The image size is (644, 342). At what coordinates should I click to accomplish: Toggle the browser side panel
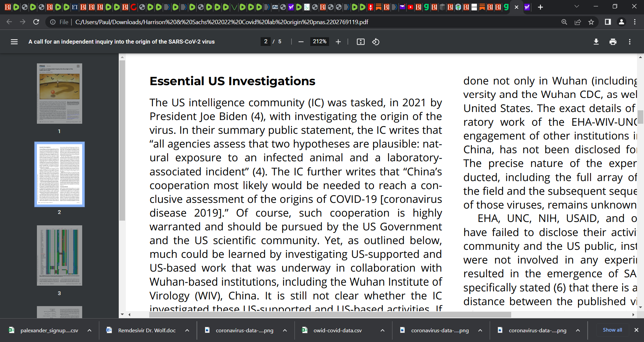(607, 22)
